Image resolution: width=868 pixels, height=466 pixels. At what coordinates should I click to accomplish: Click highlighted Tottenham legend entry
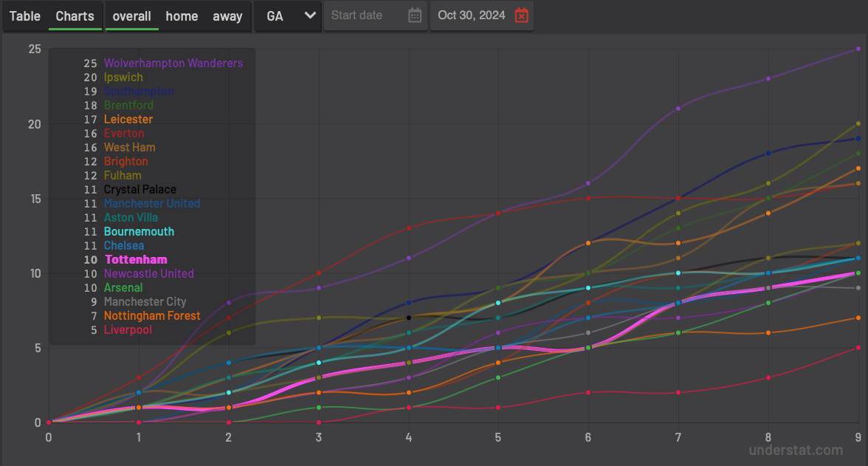tap(136, 260)
